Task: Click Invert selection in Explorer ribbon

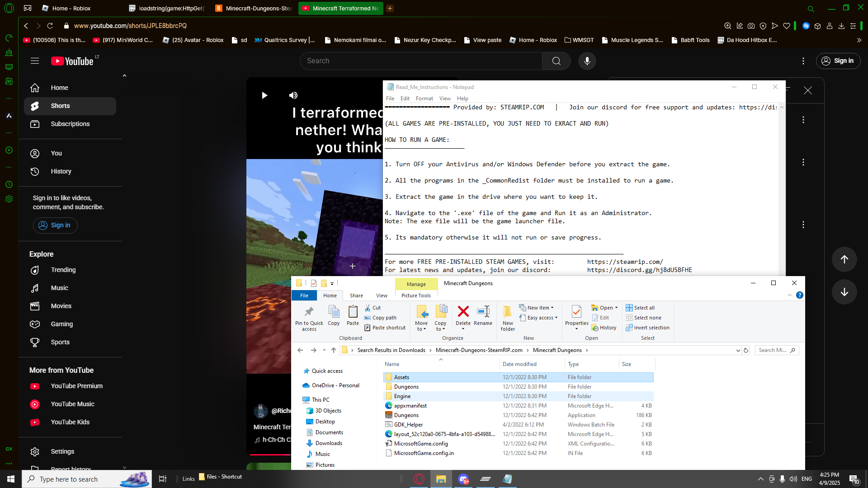Action: [x=647, y=328]
